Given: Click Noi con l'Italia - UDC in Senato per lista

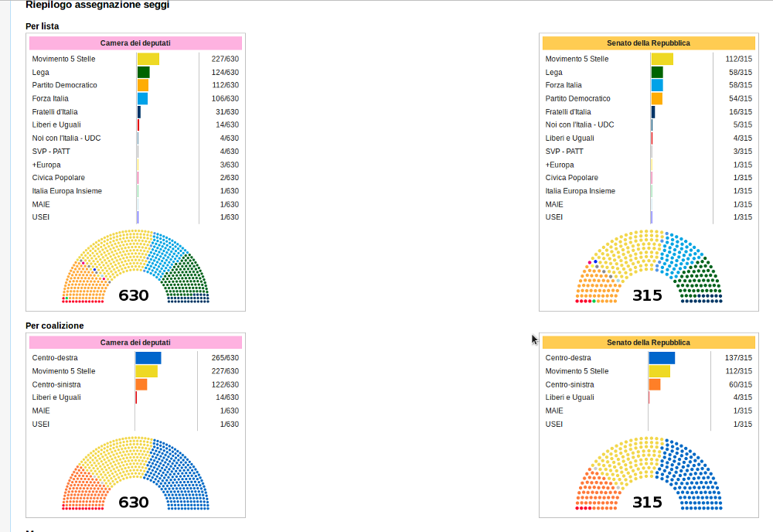Looking at the screenshot, I should (580, 124).
